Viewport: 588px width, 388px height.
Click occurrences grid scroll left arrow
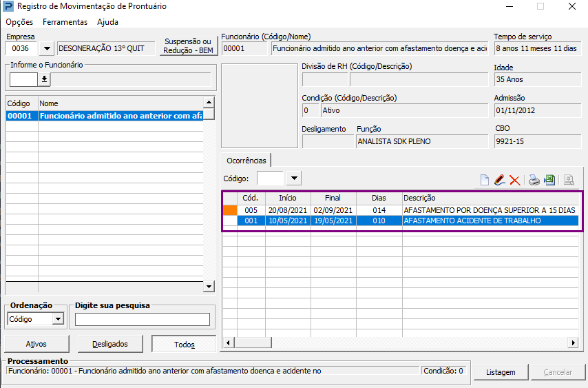click(x=229, y=343)
